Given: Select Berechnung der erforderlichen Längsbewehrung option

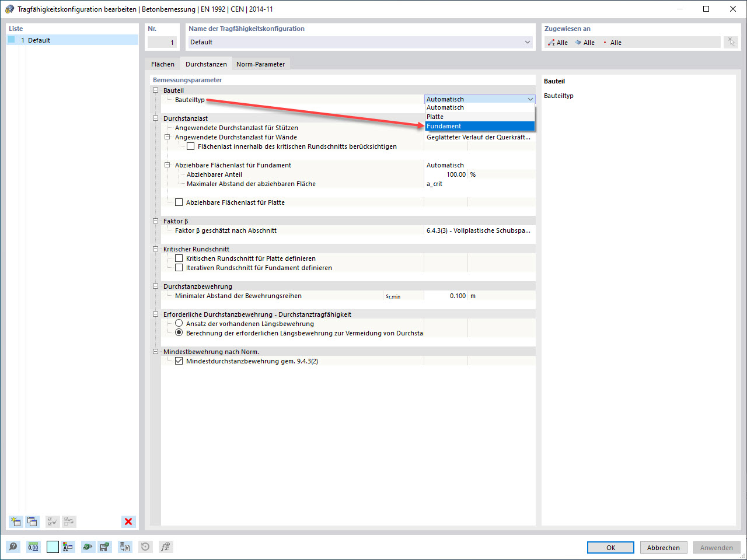Looking at the screenshot, I should 179,332.
